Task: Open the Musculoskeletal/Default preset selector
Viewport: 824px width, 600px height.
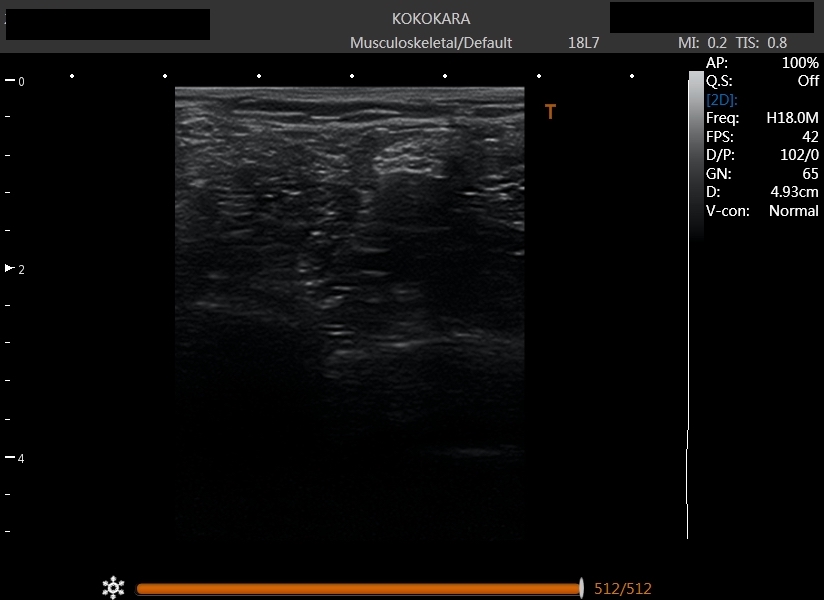Action: point(431,43)
